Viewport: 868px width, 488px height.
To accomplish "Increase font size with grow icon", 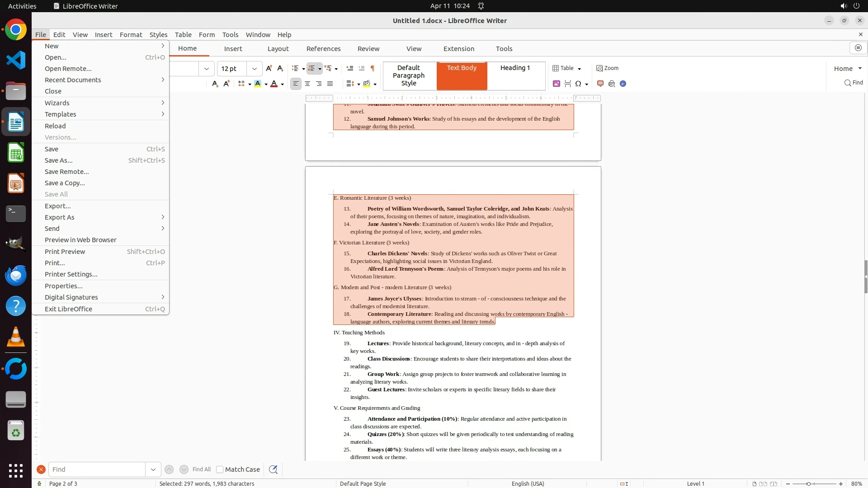I will point(269,68).
